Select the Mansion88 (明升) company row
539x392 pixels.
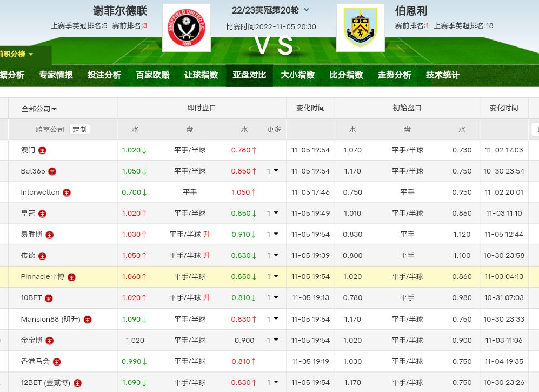pos(50,320)
